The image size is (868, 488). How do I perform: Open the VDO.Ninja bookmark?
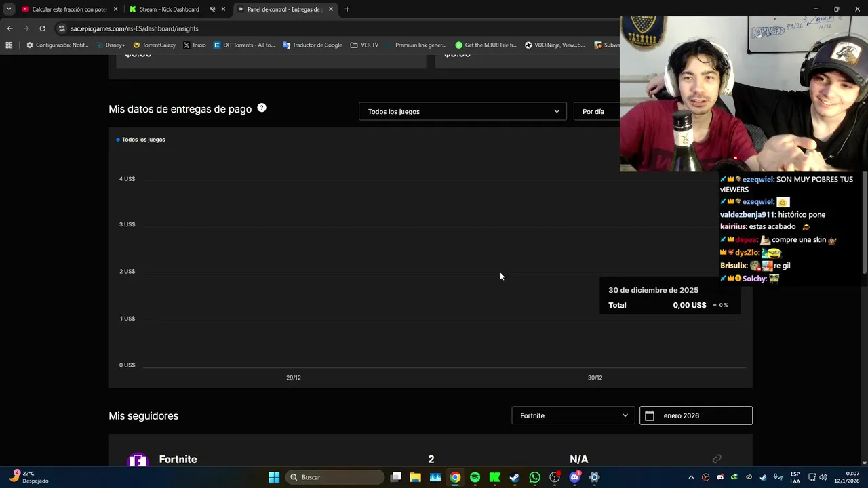tap(555, 45)
